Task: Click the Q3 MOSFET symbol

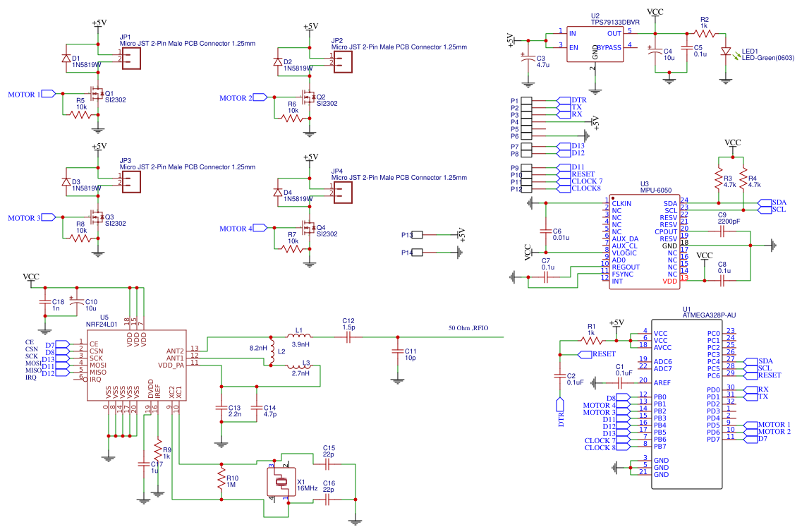Action: pos(97,217)
